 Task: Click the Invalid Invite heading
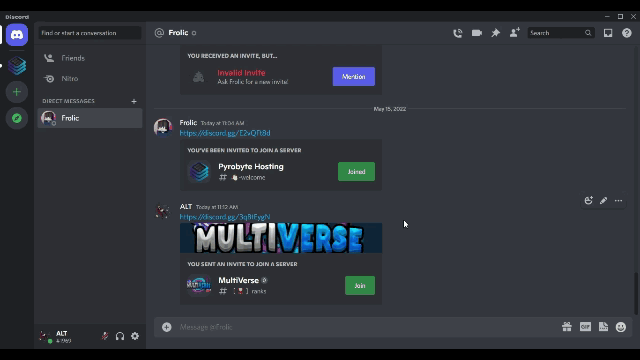241,73
